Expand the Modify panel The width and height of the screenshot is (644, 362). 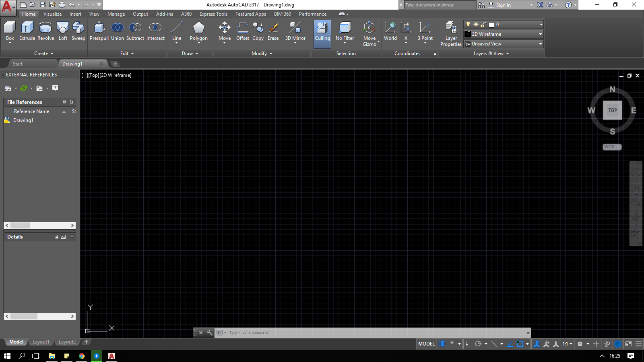point(262,53)
